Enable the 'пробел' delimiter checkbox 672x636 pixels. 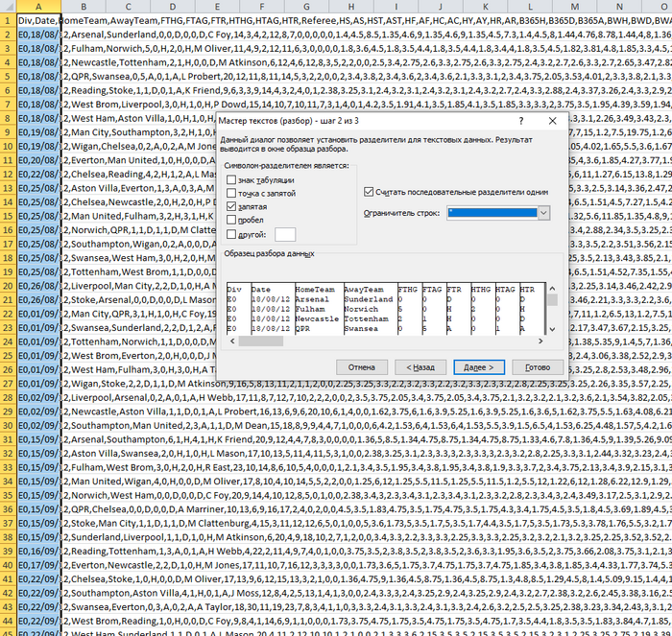pos(231,220)
